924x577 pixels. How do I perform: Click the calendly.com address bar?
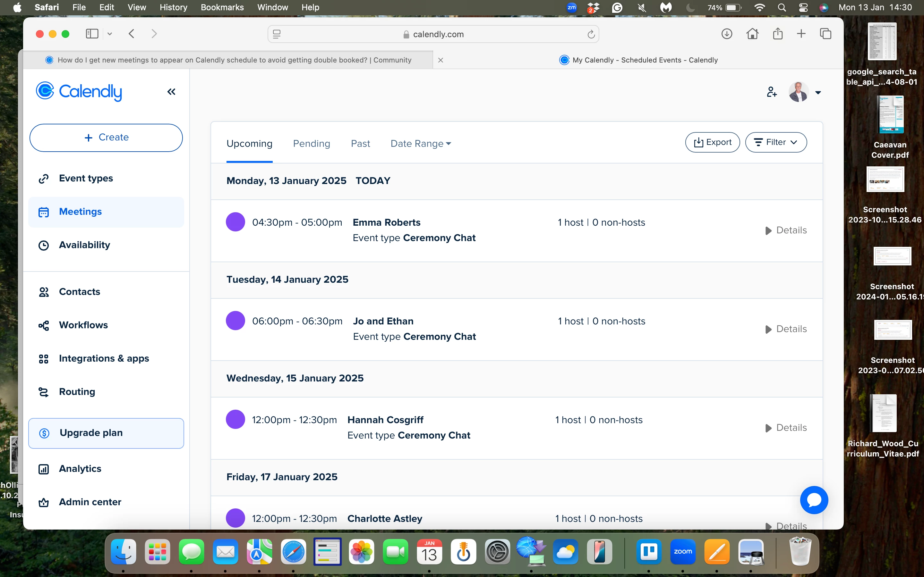[x=433, y=34]
